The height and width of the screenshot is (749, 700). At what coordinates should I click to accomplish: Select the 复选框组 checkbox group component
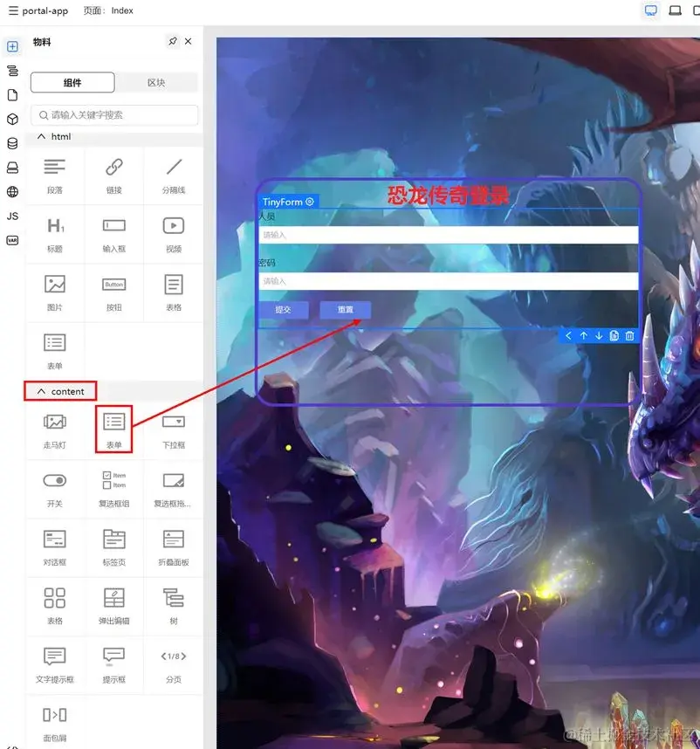click(114, 490)
